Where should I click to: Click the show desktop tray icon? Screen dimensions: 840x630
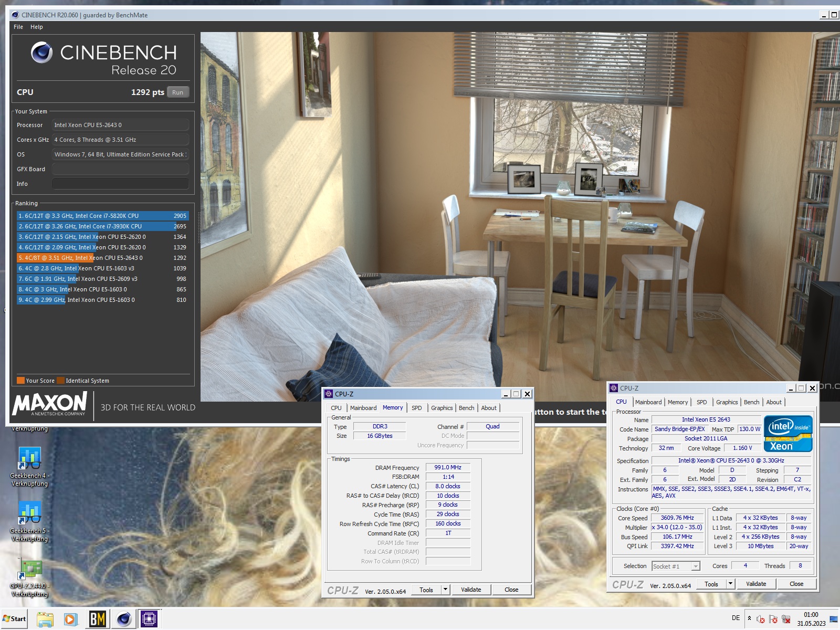coord(834,619)
